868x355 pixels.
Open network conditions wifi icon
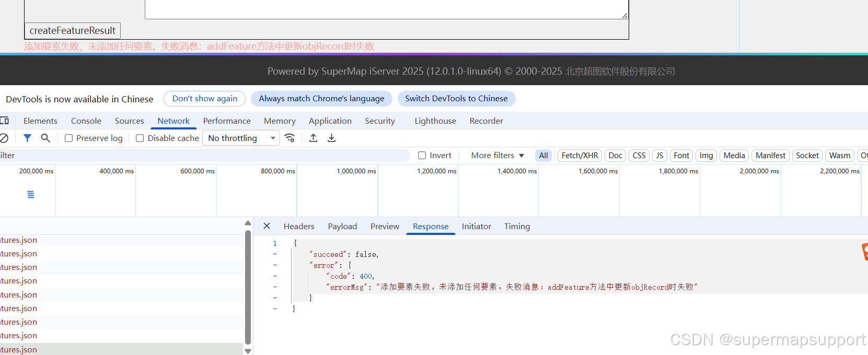(290, 138)
